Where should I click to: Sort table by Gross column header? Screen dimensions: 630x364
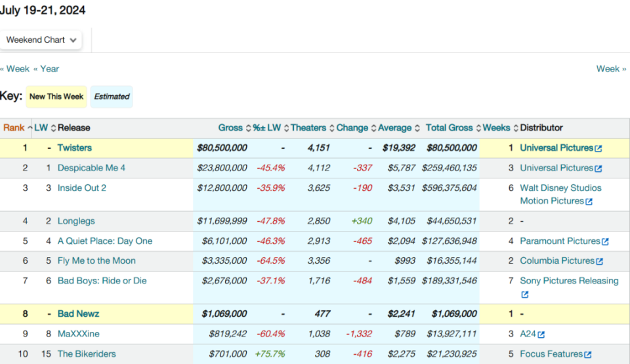(x=230, y=128)
